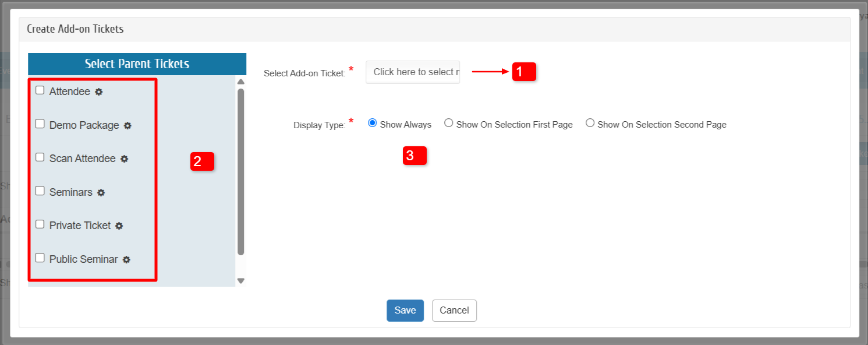Choose Show On Selection First Page
This screenshot has height=345, width=868.
coord(448,123)
